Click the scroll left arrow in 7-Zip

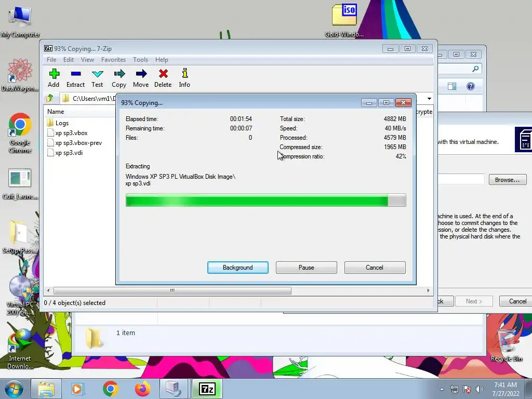pos(48,290)
